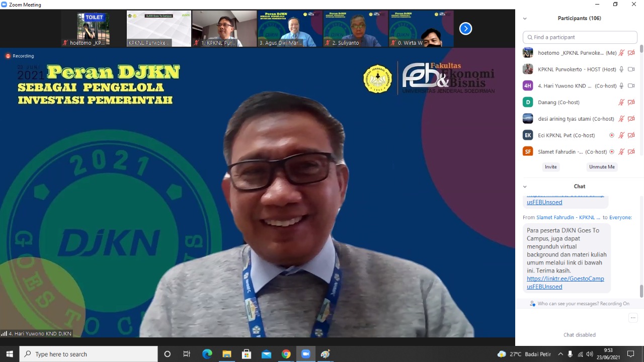Click Slamet Fahrudin's recording indicator dot
This screenshot has height=362, width=644.
click(x=612, y=151)
